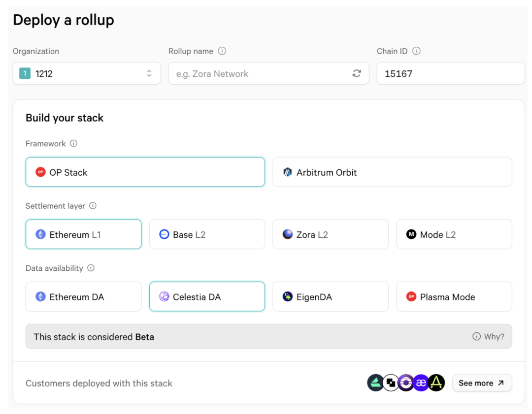Click the See more button
532x414 pixels.
[x=481, y=383]
